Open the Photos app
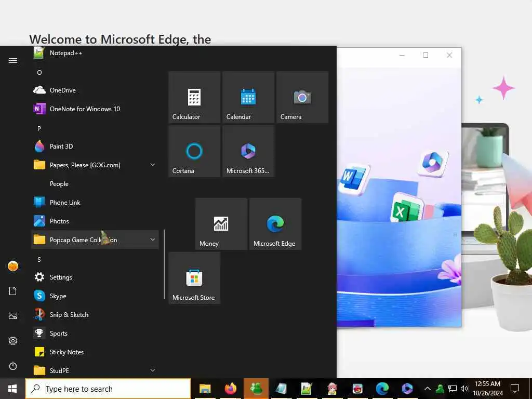This screenshot has width=532, height=399. pyautogui.click(x=95, y=221)
